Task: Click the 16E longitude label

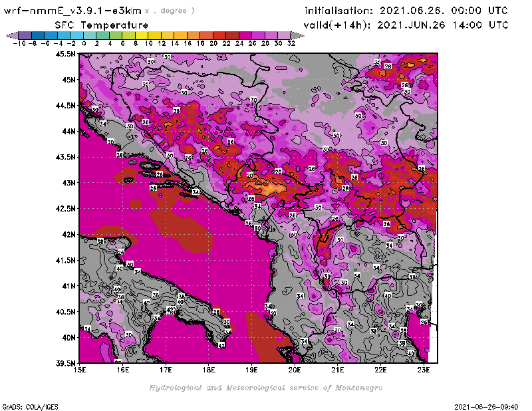Action: (123, 370)
